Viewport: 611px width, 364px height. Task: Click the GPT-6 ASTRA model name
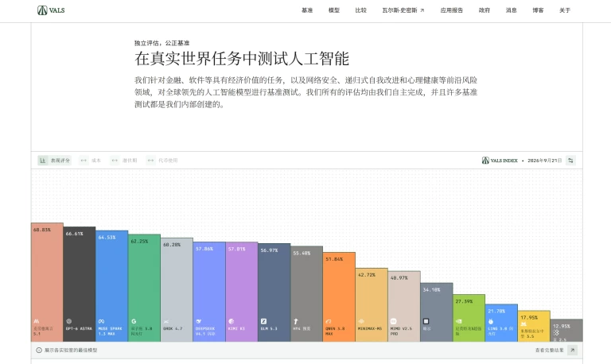[x=79, y=329]
